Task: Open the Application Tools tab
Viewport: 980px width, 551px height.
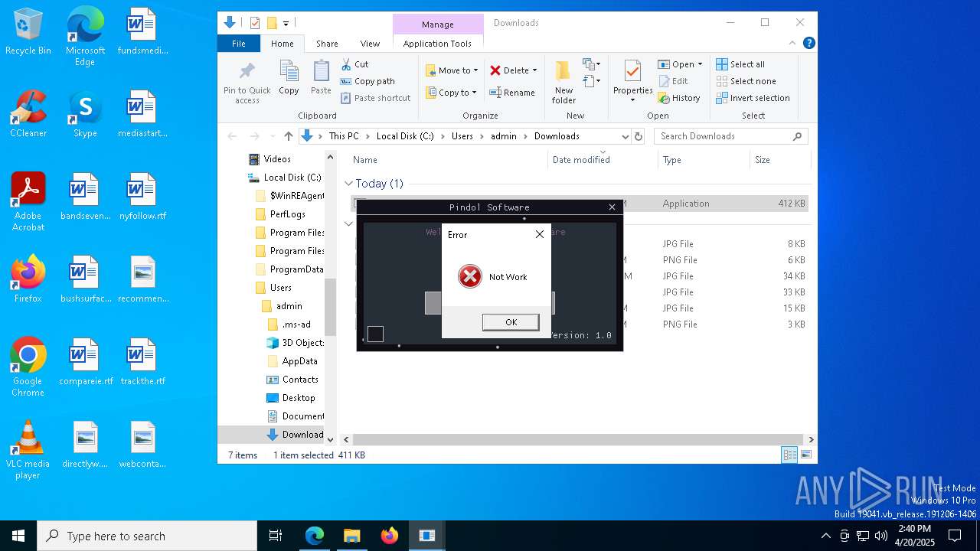Action: pos(437,44)
